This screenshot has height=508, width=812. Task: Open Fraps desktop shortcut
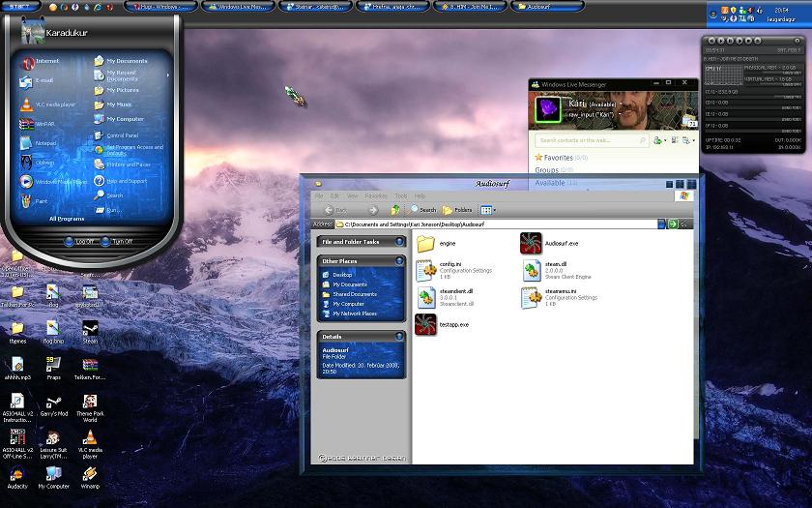[x=53, y=368]
